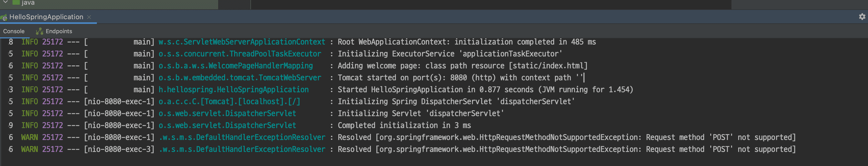868x166 pixels.
Task: Select the java tree item label
Action: coord(28,3)
